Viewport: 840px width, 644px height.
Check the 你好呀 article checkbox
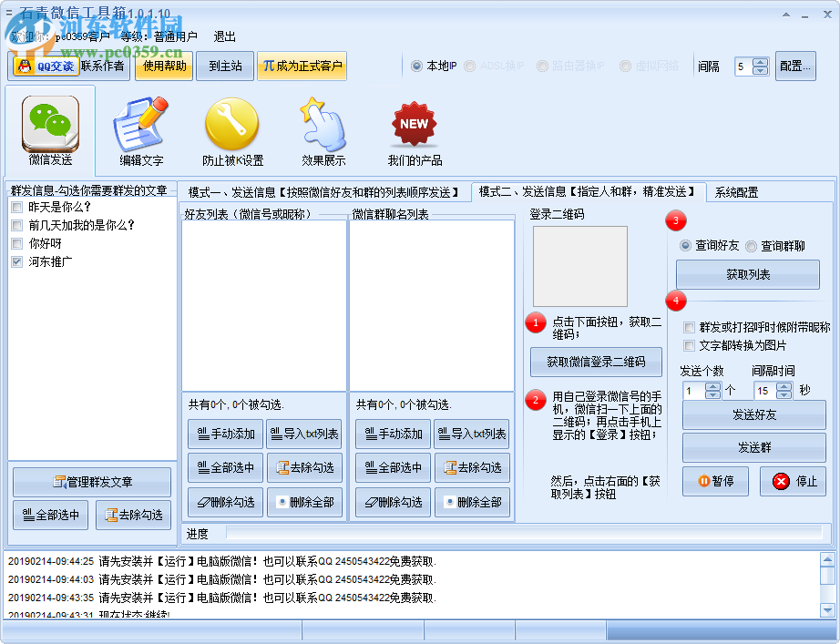click(15, 243)
